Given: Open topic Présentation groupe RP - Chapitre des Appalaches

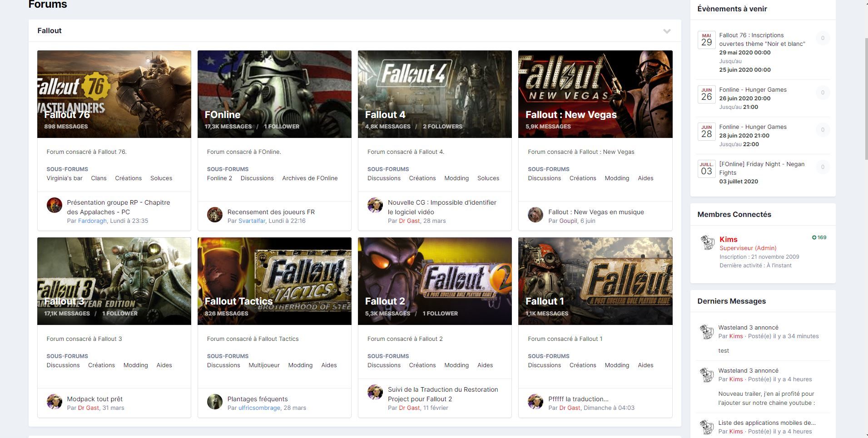Looking at the screenshot, I should tap(119, 207).
